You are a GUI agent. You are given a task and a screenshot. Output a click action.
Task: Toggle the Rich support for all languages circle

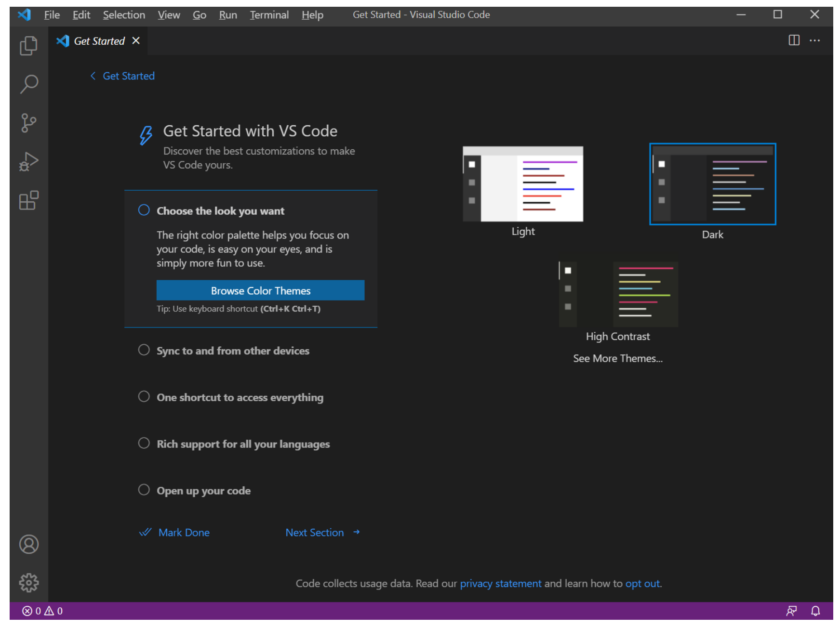coord(144,443)
